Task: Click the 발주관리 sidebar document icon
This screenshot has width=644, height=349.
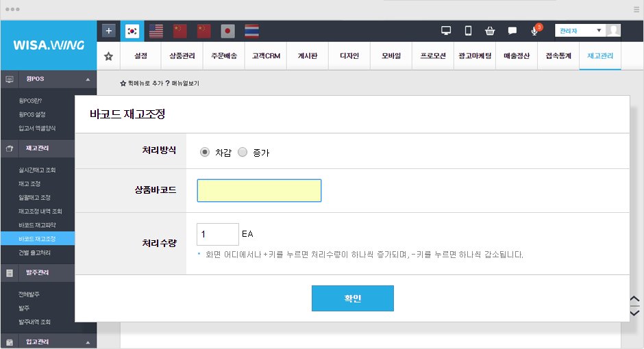Action: (10, 273)
